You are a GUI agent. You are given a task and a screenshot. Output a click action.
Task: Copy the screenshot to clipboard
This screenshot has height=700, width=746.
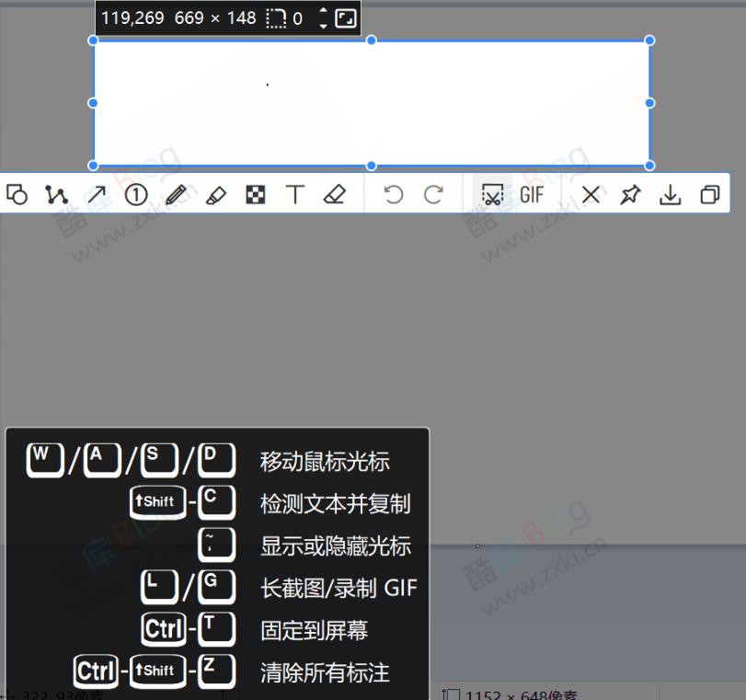[709, 194]
